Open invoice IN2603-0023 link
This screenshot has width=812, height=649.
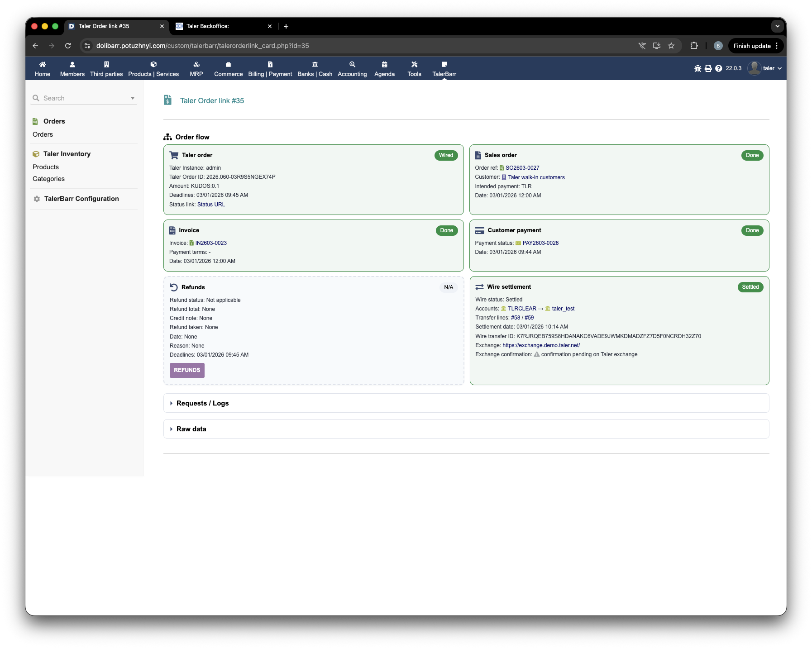point(211,243)
